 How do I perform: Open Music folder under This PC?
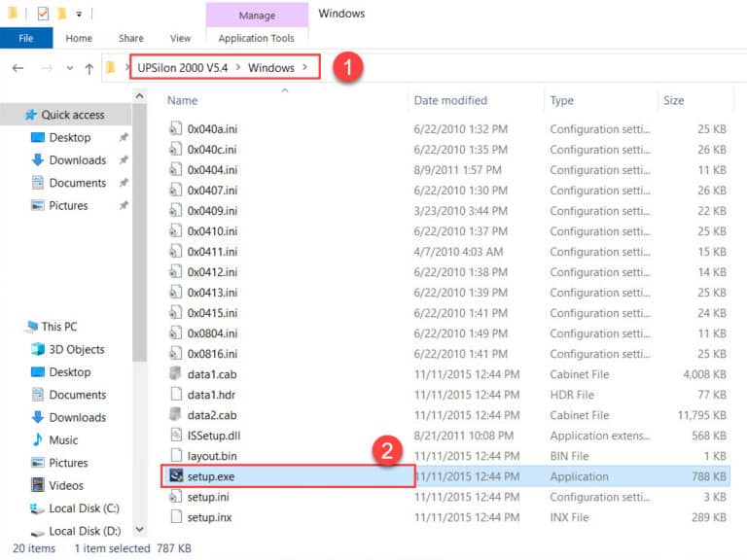[x=63, y=440]
